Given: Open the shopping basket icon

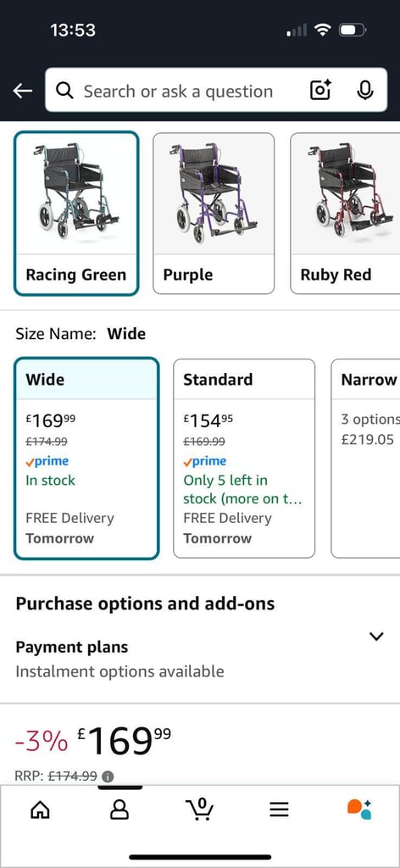Looking at the screenshot, I should (199, 810).
